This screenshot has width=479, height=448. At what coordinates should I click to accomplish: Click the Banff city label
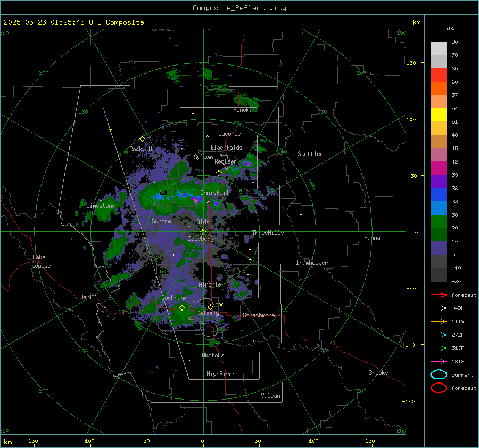pyautogui.click(x=88, y=297)
